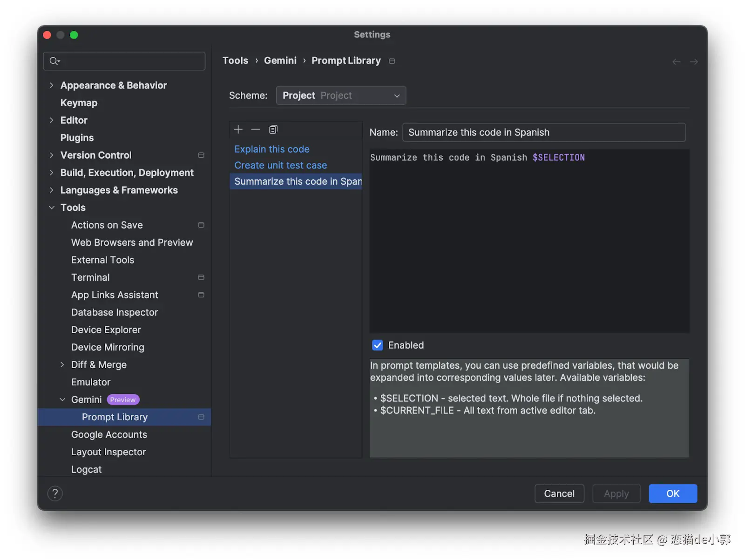Screen dimensions: 745x560
Task: Expand the Appearance & Behavior section
Action: tap(52, 85)
